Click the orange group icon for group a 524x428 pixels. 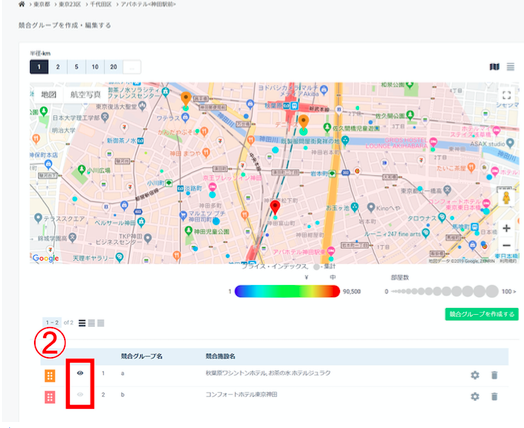point(50,376)
